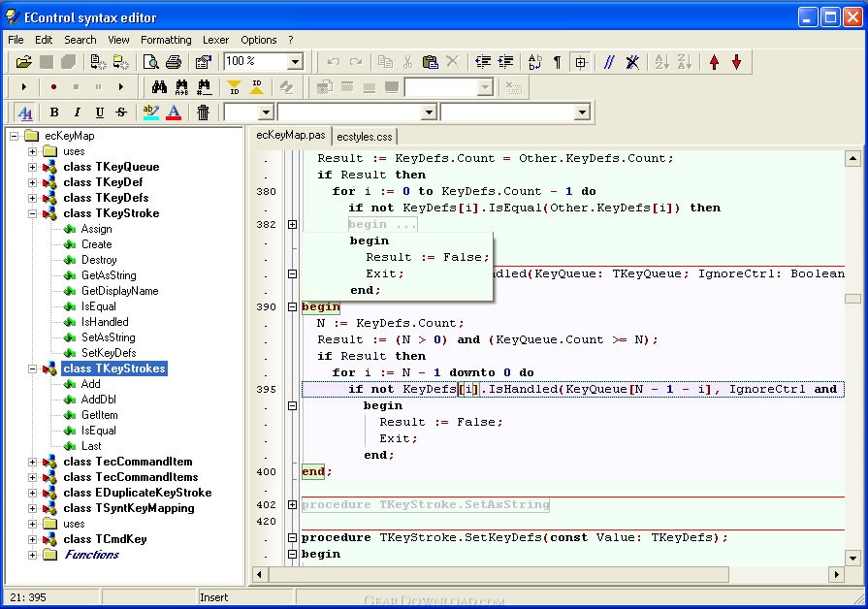Open the middle formatting toolbar dropdown
Image resolution: width=868 pixels, height=609 pixels.
pos(429,112)
